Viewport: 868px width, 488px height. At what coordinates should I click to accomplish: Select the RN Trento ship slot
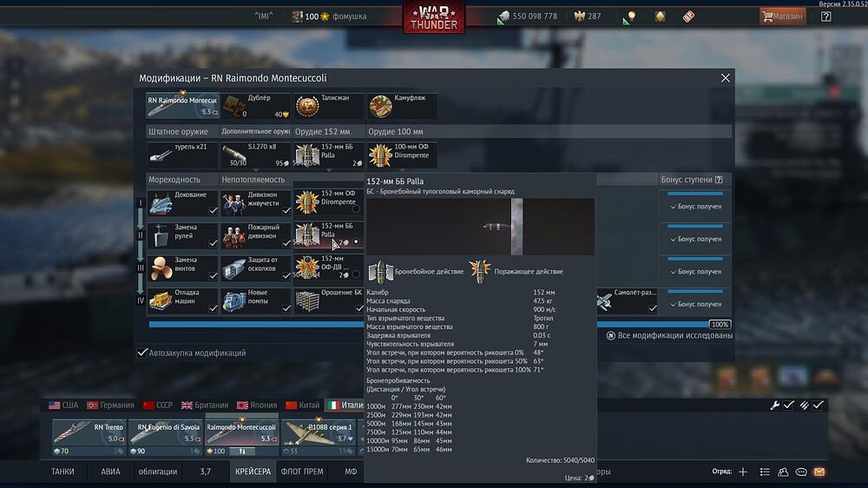coord(89,438)
